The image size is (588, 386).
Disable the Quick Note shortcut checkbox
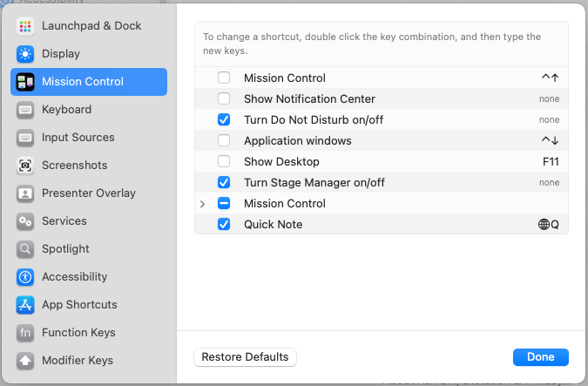[x=224, y=225]
